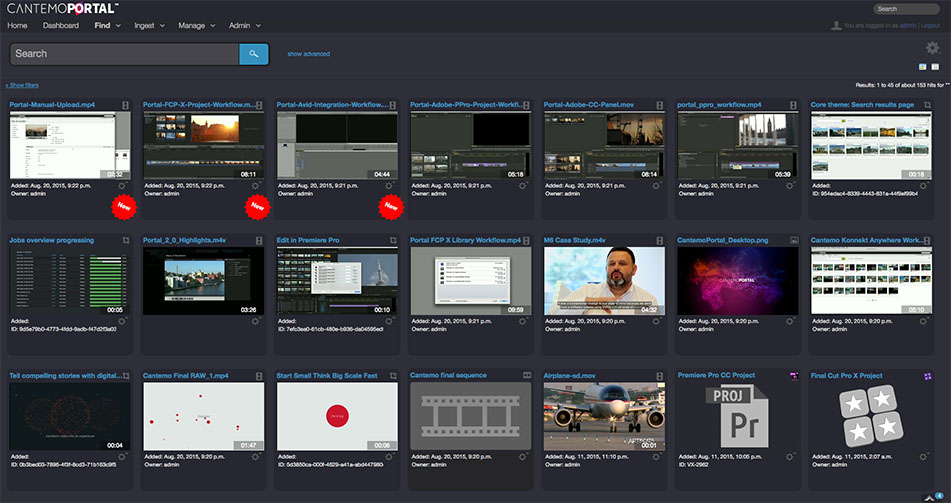This screenshot has height=503, width=951.
Task: Switch to thumbnail grid view icon
Action: coord(922,67)
